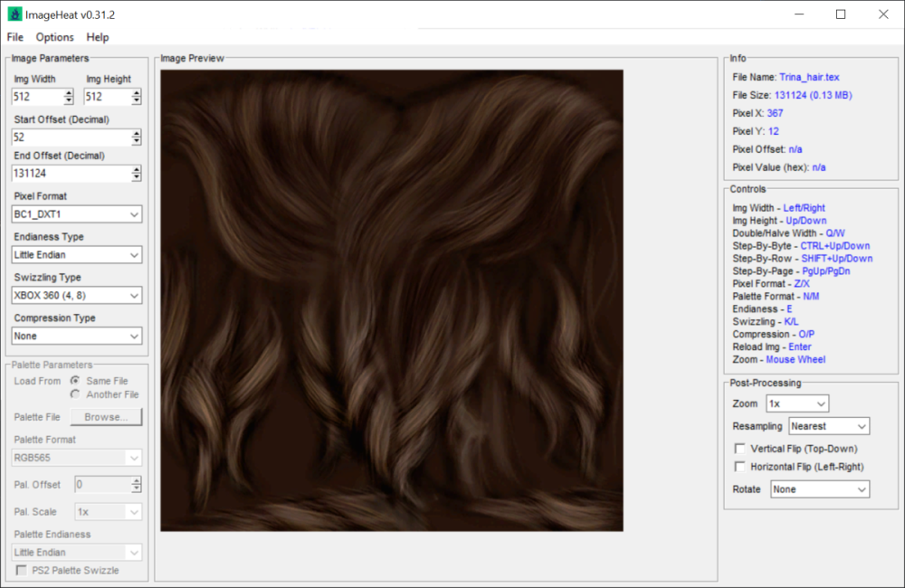Open the Endianess Type dropdown
This screenshot has height=588, width=905.
pyautogui.click(x=77, y=254)
